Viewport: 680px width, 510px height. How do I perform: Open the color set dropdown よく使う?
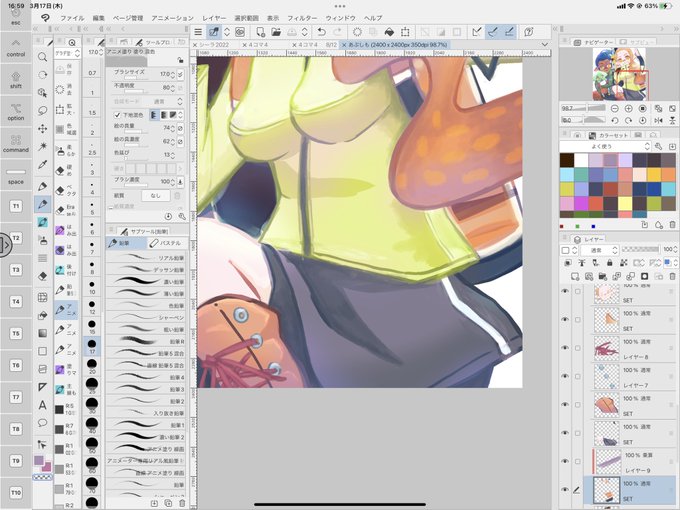[x=605, y=146]
